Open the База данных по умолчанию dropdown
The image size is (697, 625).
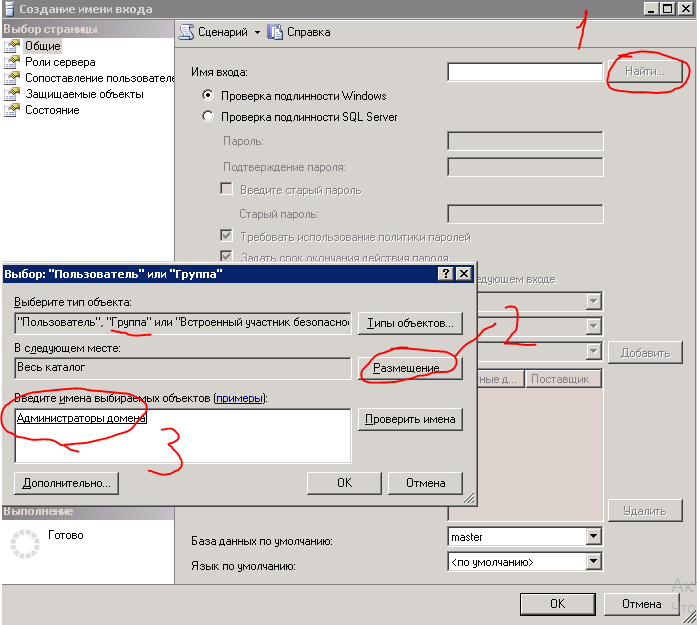594,537
